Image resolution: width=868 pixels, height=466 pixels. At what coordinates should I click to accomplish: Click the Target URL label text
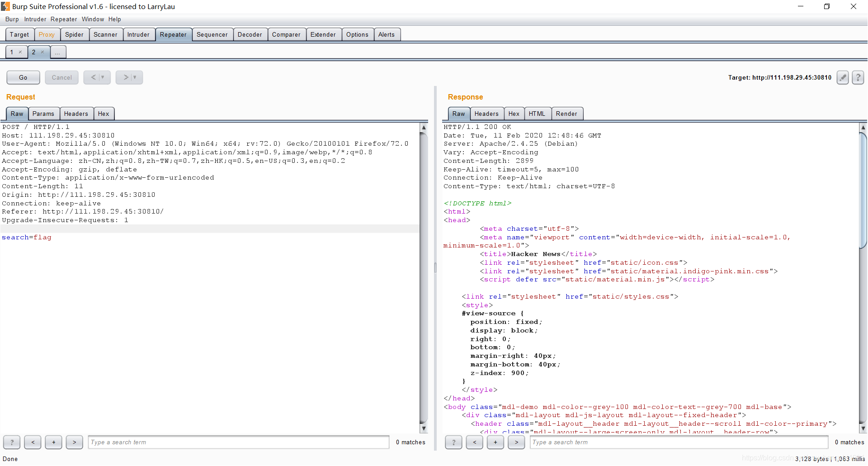coord(780,77)
